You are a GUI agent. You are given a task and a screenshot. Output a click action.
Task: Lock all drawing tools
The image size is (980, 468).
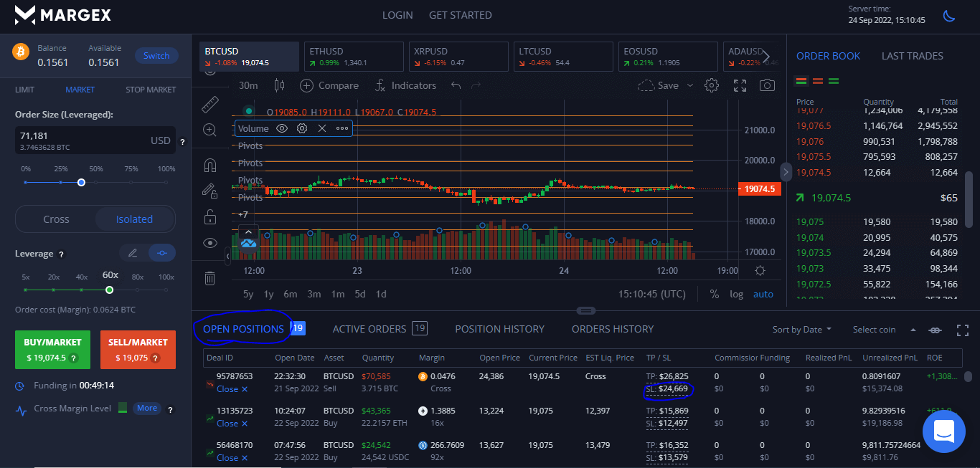tap(209, 216)
